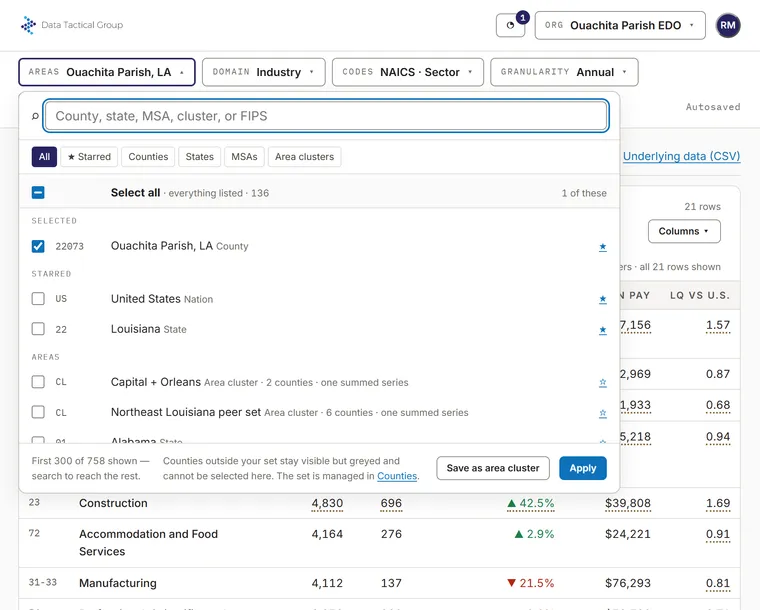Click the Autosaved status text
The width and height of the screenshot is (760, 610).
[x=712, y=107]
